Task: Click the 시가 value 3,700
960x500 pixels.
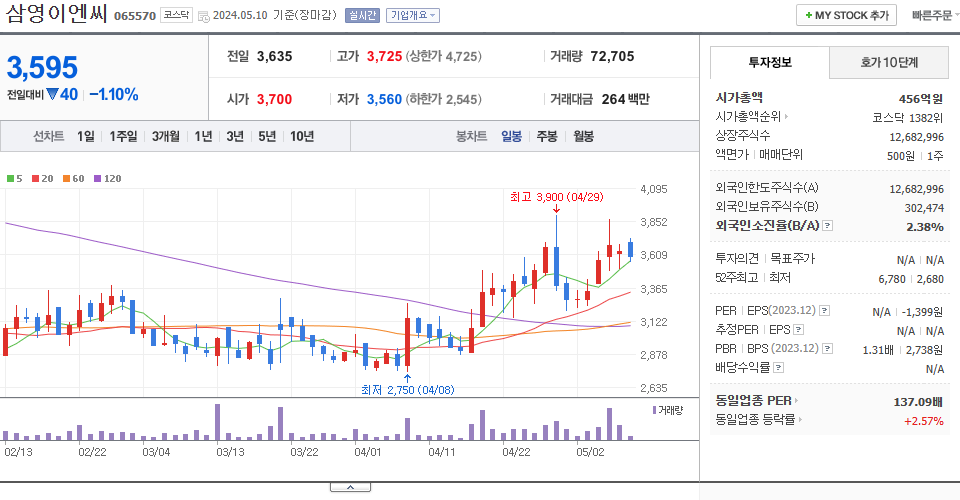Action: pos(274,99)
